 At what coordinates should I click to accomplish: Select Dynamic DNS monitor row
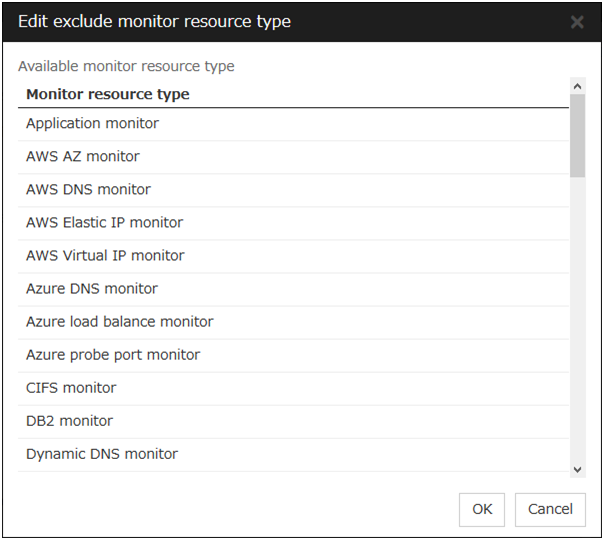(102, 454)
